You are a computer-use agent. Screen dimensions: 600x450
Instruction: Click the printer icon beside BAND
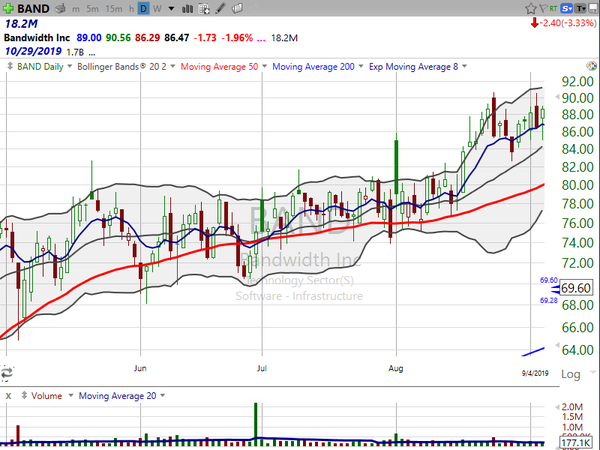point(60,7)
